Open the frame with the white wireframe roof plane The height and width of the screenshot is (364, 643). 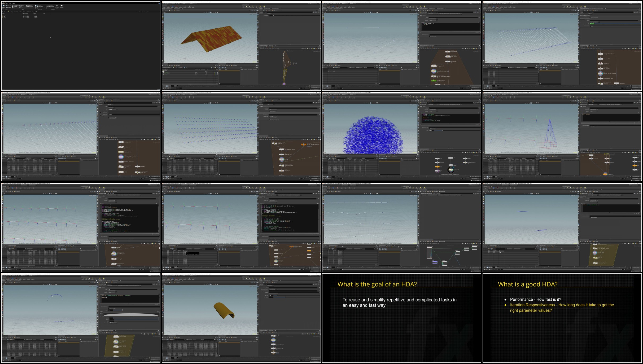(562, 46)
